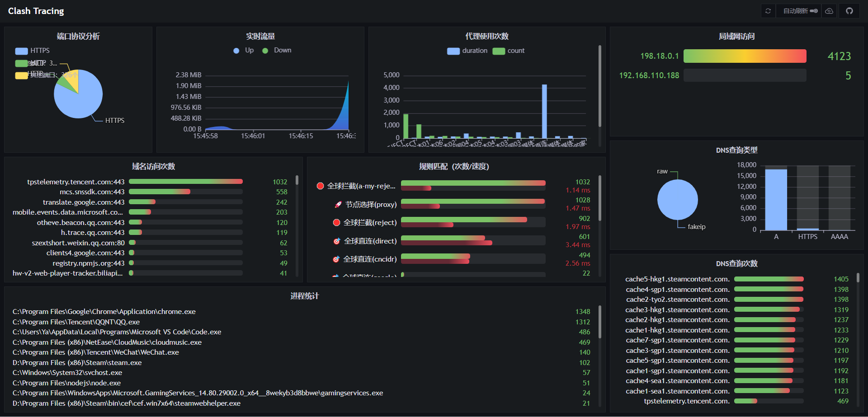Viewport: 868px width, 417px height.
Task: Click the cloudmusic.exe process row
Action: (x=302, y=342)
